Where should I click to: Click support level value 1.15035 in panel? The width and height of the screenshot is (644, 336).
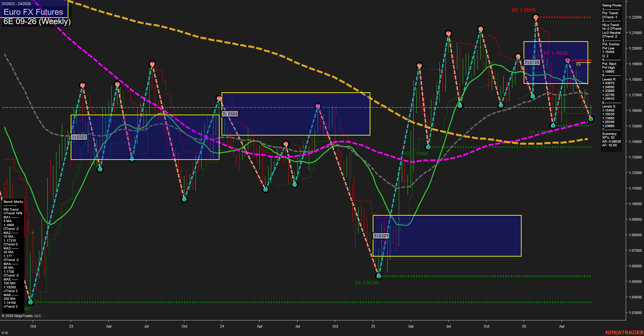[x=608, y=114]
